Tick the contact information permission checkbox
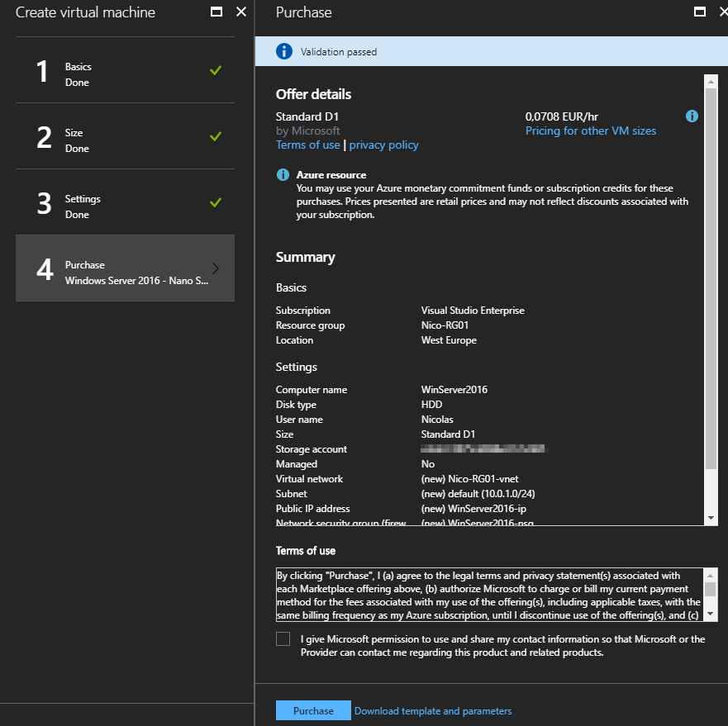Image resolution: width=728 pixels, height=726 pixels. coord(283,638)
